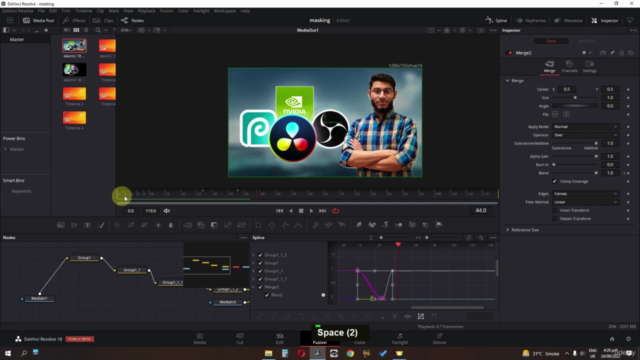Viewport: 640px width, 360px height.
Task: Click the flip vertical button
Action: [x=567, y=114]
